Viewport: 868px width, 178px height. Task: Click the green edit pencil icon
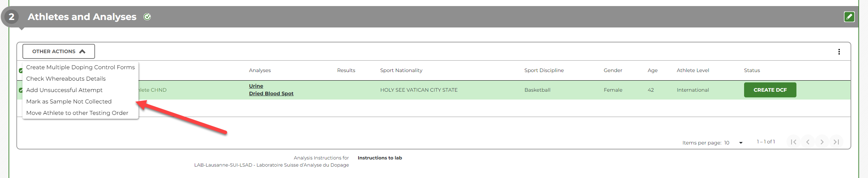pos(849,17)
